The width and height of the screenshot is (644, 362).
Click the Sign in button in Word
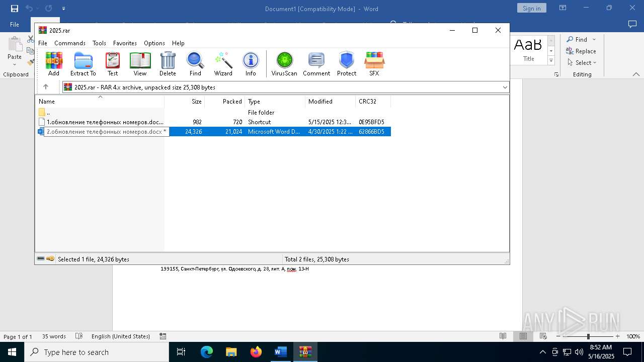click(531, 8)
